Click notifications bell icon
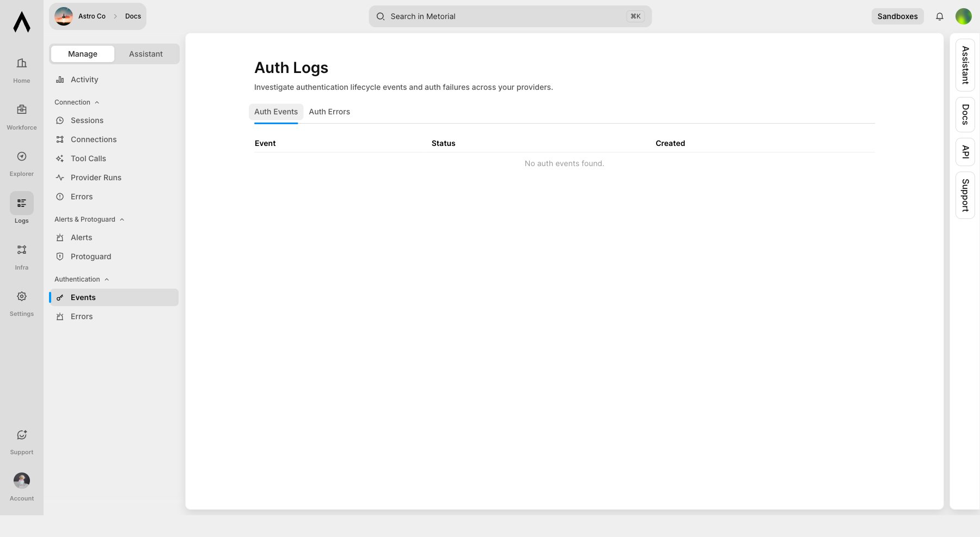 pos(940,16)
